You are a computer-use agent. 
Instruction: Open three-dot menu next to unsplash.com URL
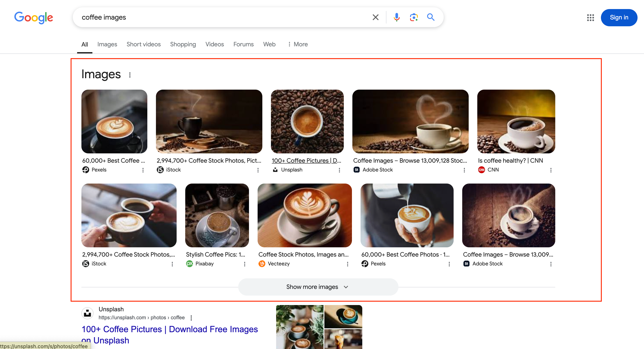click(191, 318)
